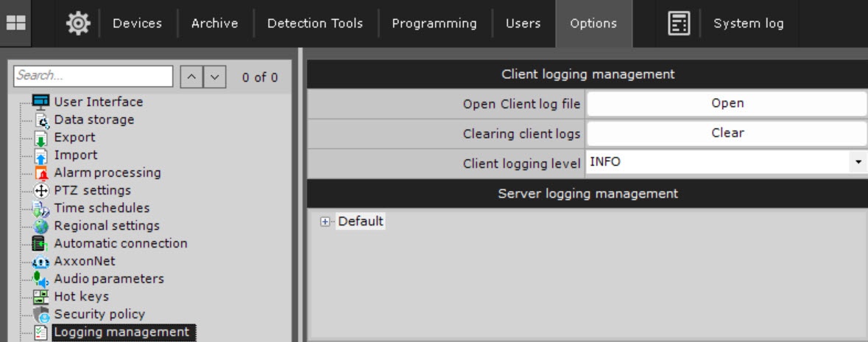Click the Audio parameters speaker icon
The height and width of the screenshot is (342, 868).
click(41, 279)
